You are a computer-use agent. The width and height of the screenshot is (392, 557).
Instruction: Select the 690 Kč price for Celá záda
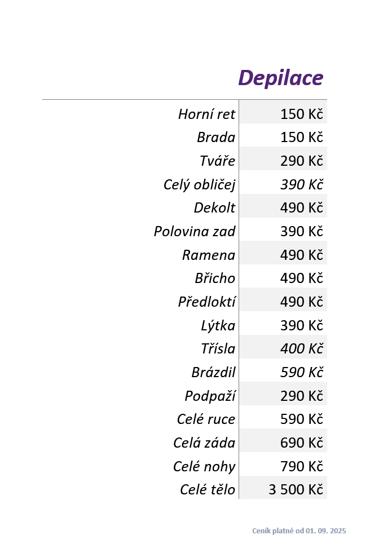click(301, 443)
